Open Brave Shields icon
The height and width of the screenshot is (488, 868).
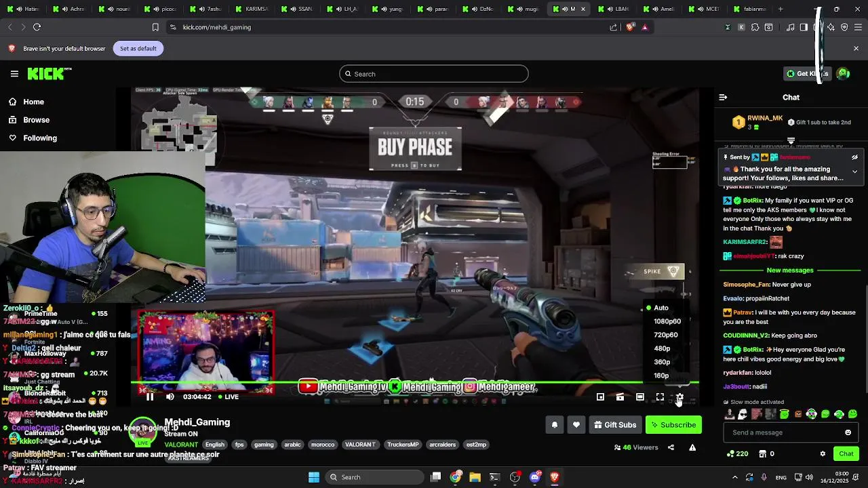click(x=630, y=27)
